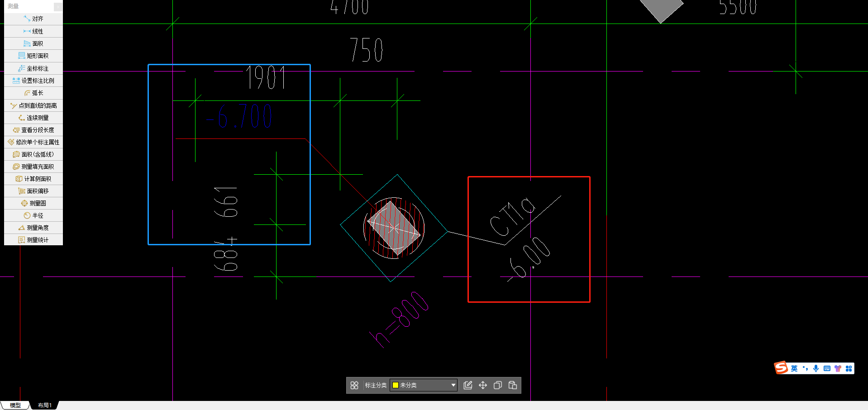Screen dimensions: 868x410
Task: Open 设置标注比例 annotation scale setting
Action: point(33,81)
